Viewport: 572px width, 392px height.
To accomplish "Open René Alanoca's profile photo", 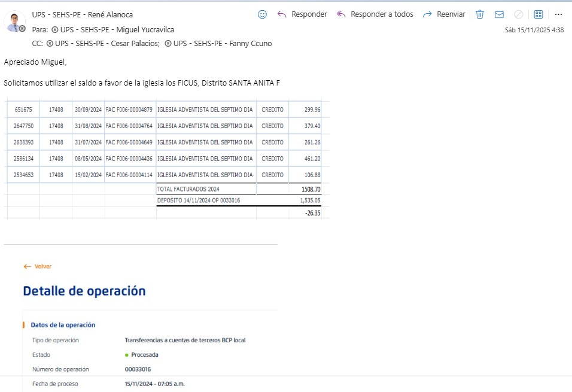I will [x=14, y=20].
